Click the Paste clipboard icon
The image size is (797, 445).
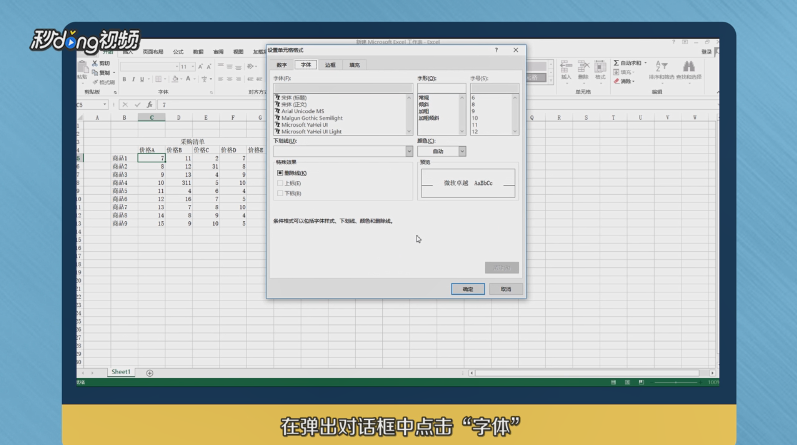click(82, 67)
